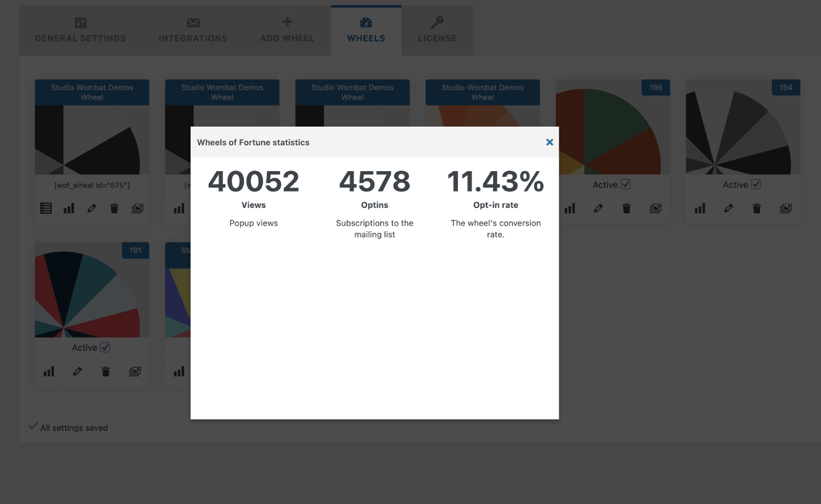Click the Optins label in the dialog
821x504 pixels.
click(375, 205)
